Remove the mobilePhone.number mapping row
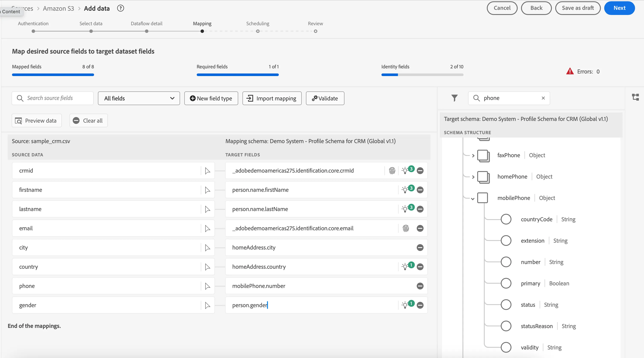644x358 pixels. [420, 286]
